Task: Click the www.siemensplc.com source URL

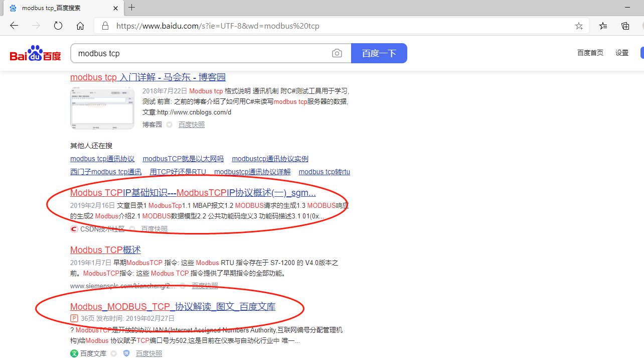Action: click(123, 286)
